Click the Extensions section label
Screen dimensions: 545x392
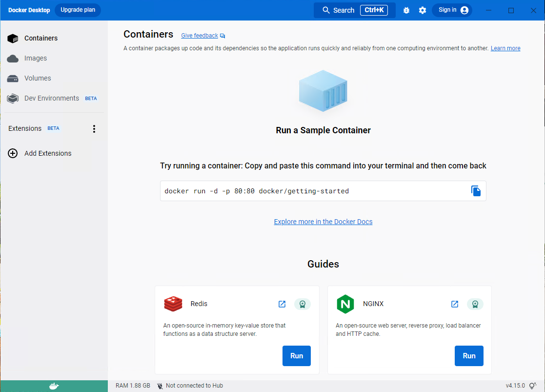[25, 129]
